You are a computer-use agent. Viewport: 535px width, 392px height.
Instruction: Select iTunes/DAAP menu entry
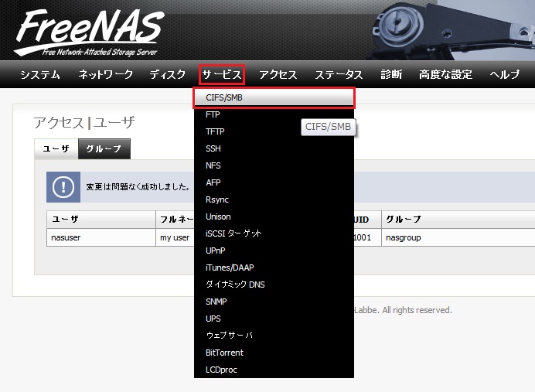274,268
